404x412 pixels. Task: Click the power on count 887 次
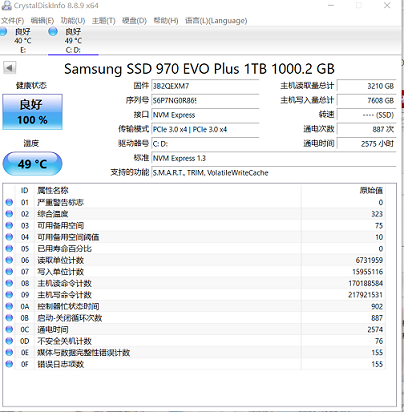[366, 129]
